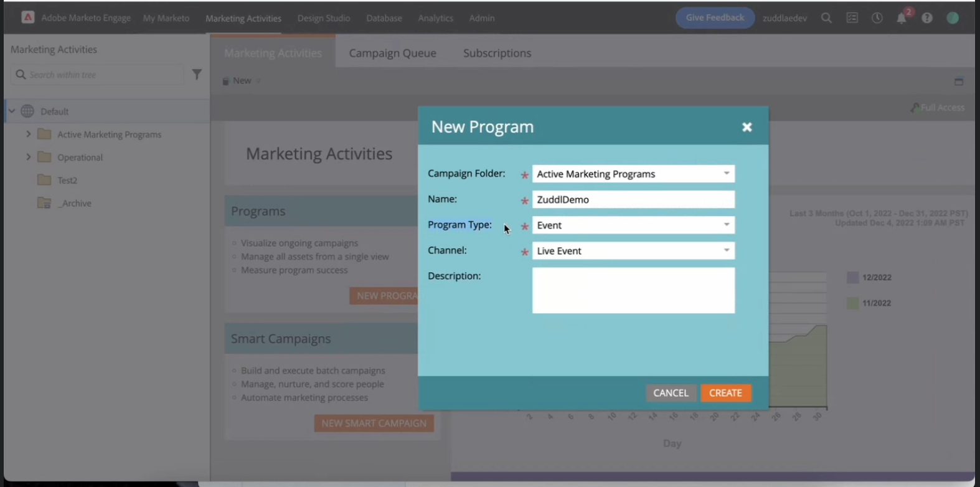The width and height of the screenshot is (980, 487).
Task: Click the Search within tree field
Action: (97, 75)
